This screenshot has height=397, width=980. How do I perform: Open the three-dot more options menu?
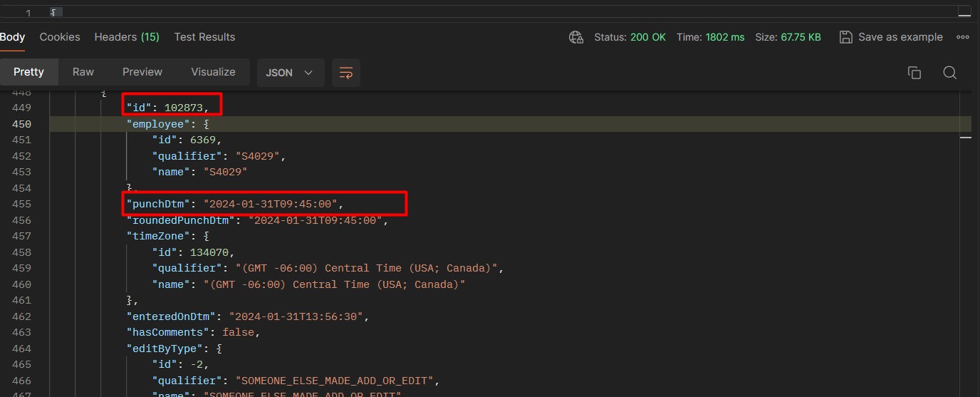tap(963, 37)
